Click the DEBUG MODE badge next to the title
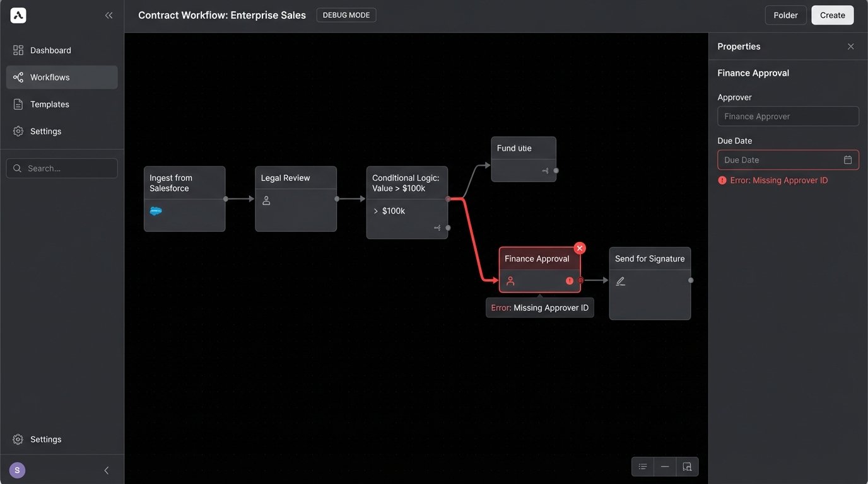Image resolution: width=868 pixels, height=484 pixels. pyautogui.click(x=346, y=14)
